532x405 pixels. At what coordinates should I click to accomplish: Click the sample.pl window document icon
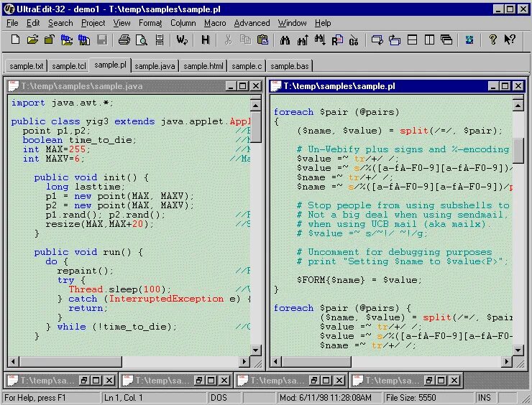click(275, 86)
